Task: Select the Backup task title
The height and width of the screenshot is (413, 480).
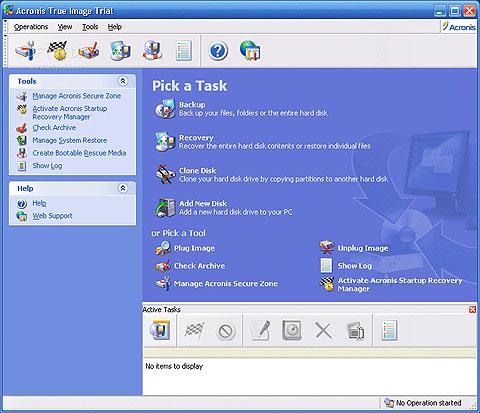Action: point(192,105)
